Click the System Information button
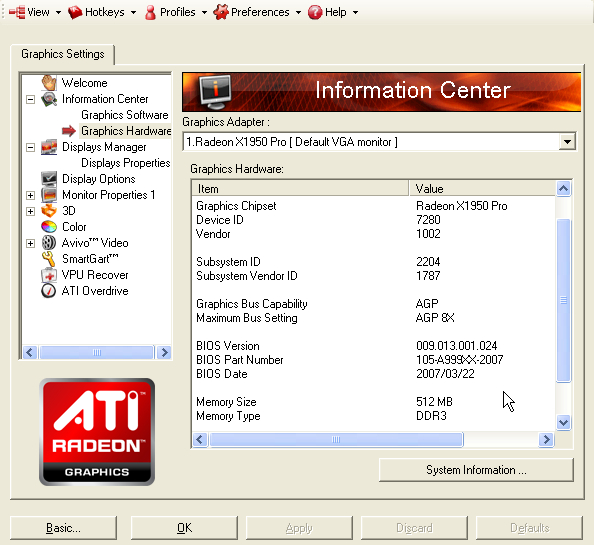Screen dimensions: 594x545 click(x=476, y=470)
